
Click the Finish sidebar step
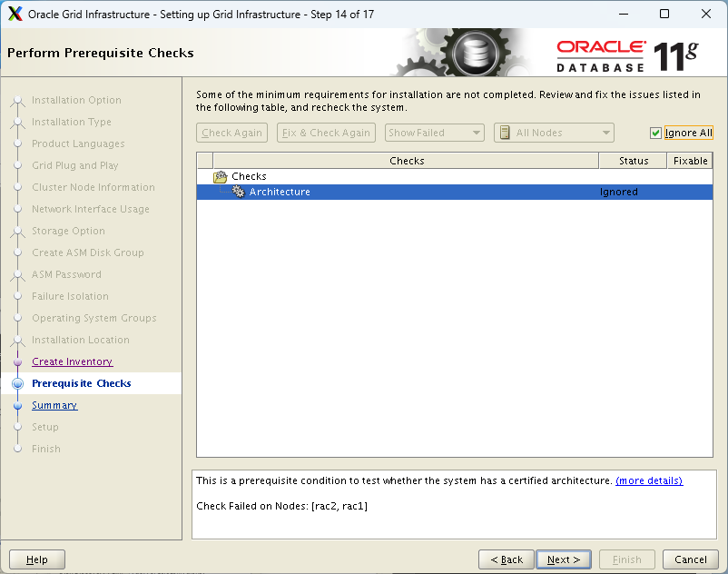click(x=46, y=449)
